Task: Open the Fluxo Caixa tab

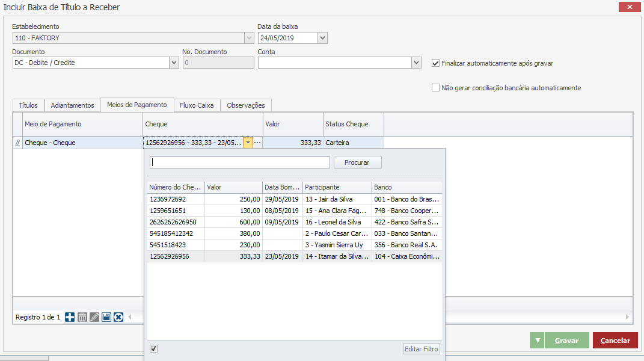Action: (197, 105)
